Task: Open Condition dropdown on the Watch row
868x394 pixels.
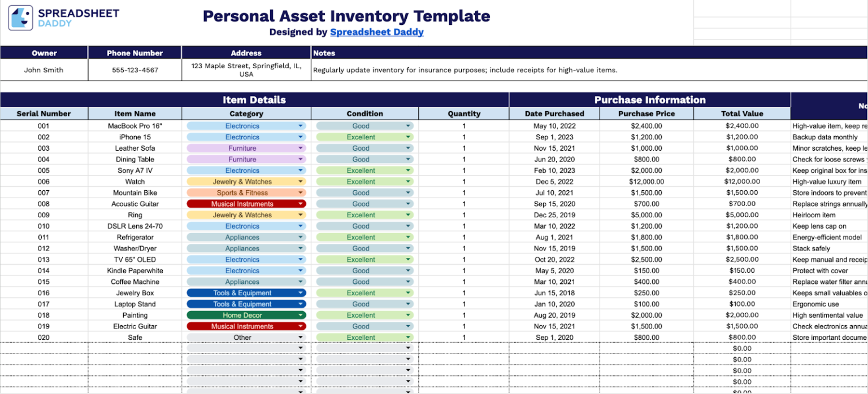Action: pos(409,181)
